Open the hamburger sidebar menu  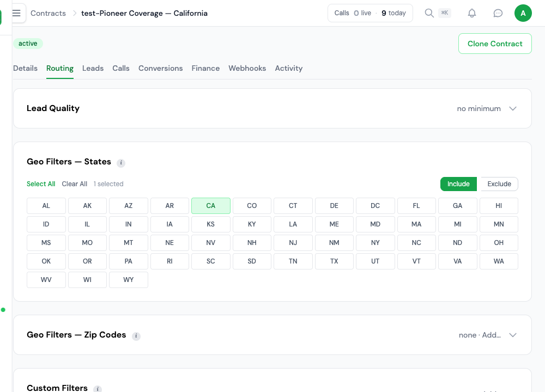[17, 13]
